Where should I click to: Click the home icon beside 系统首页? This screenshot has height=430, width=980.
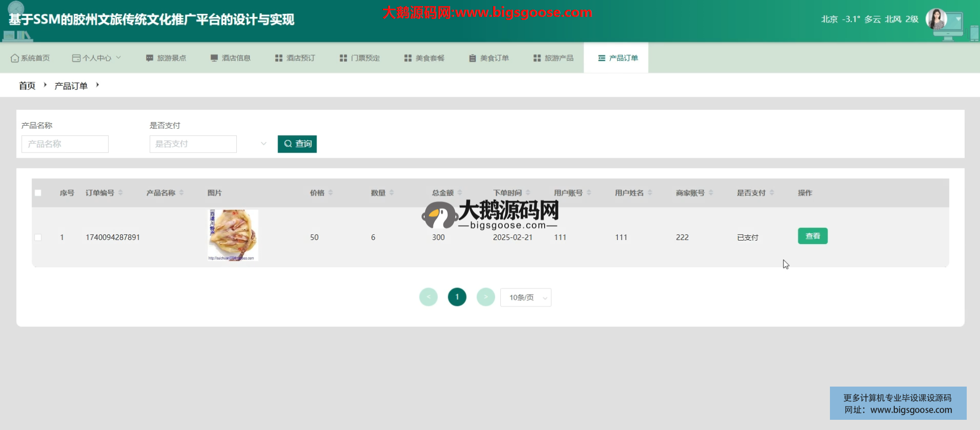[x=14, y=58]
